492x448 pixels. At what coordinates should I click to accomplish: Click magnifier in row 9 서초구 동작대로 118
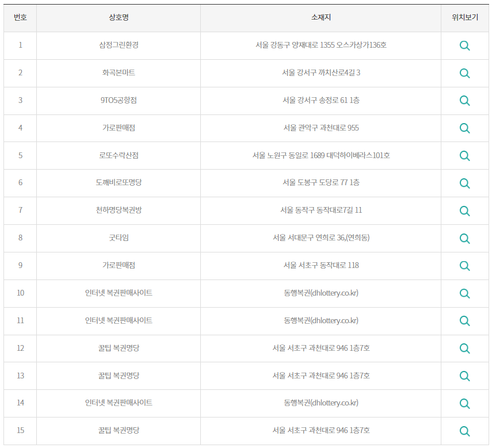pos(465,266)
